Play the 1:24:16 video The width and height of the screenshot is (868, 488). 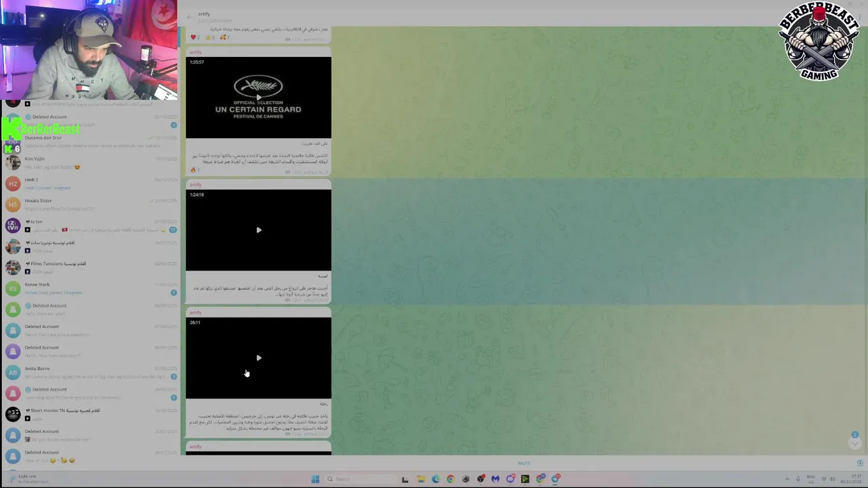coord(258,230)
